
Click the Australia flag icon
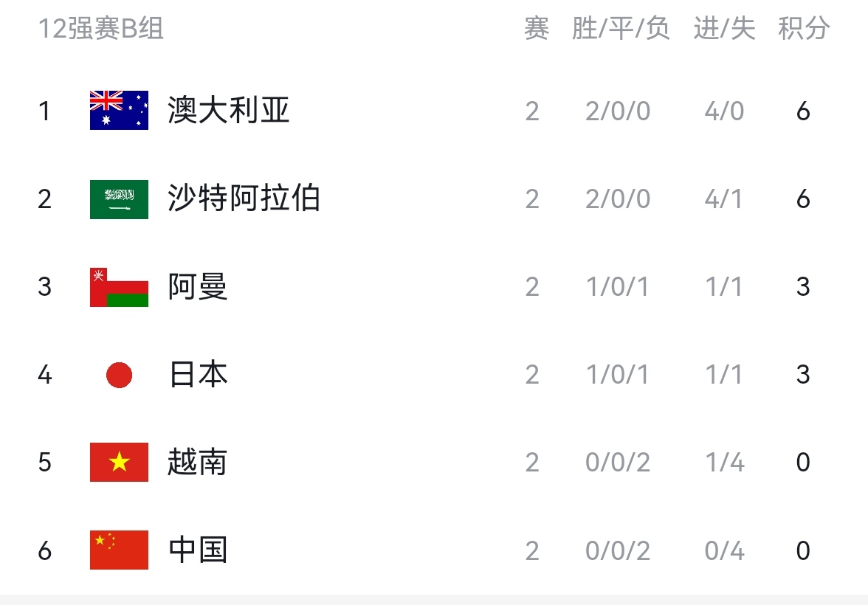119,111
